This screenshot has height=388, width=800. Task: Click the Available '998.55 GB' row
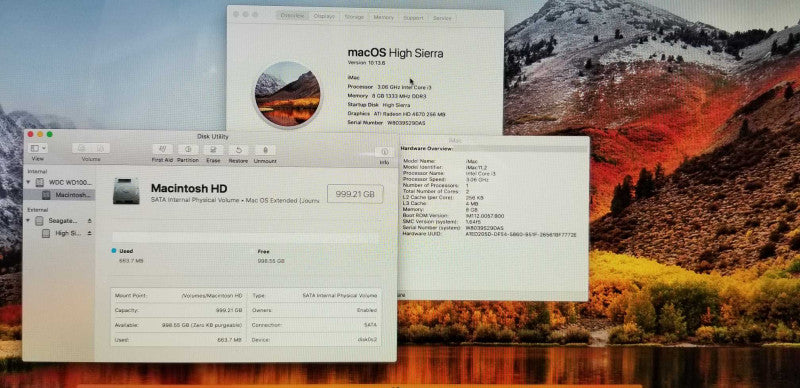pyautogui.click(x=179, y=325)
